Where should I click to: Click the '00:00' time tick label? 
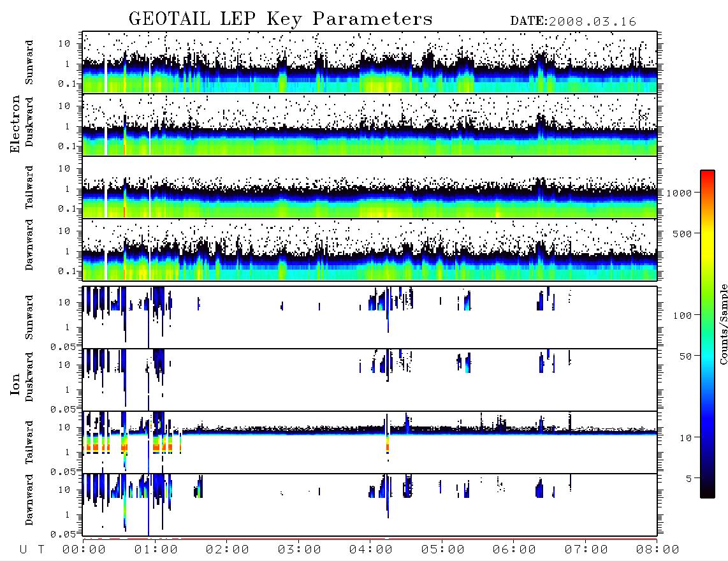click(x=84, y=550)
